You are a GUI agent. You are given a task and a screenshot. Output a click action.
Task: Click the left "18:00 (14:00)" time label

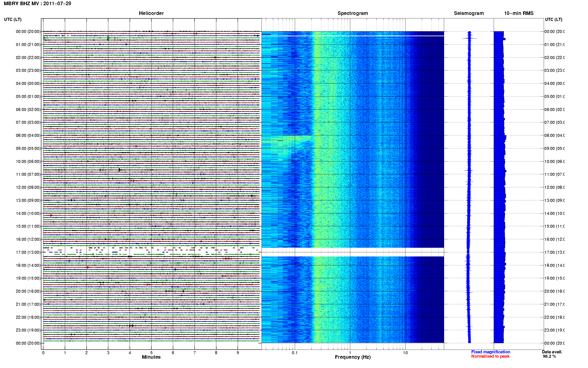(28, 265)
